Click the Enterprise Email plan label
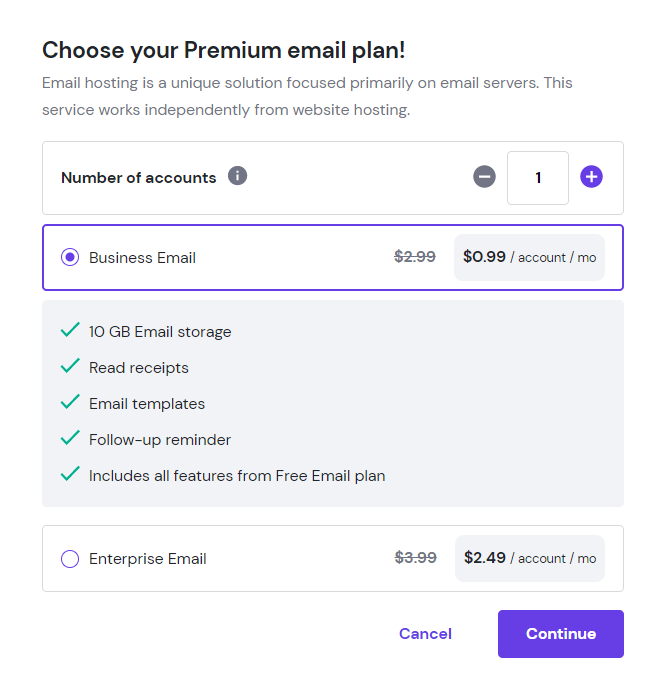 point(147,559)
